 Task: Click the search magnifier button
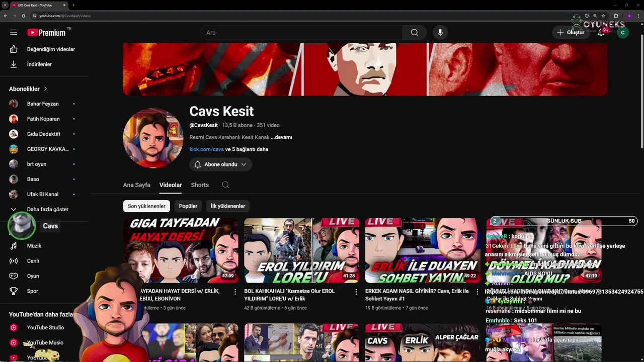tap(415, 33)
